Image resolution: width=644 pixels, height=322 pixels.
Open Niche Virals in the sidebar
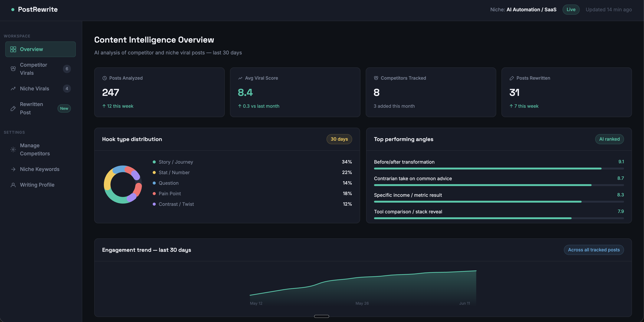(41, 89)
